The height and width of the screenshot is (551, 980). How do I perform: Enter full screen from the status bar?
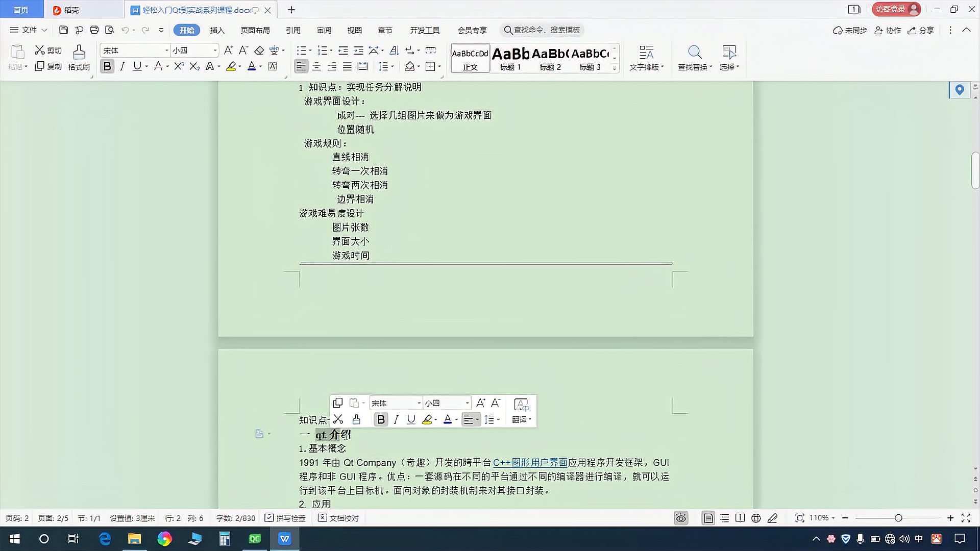coord(966,518)
